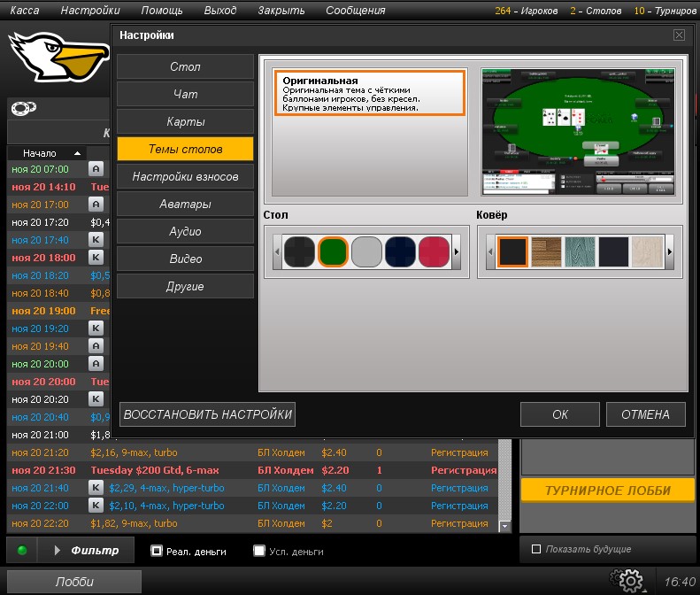Pick the red table color swatch

pyautogui.click(x=434, y=251)
